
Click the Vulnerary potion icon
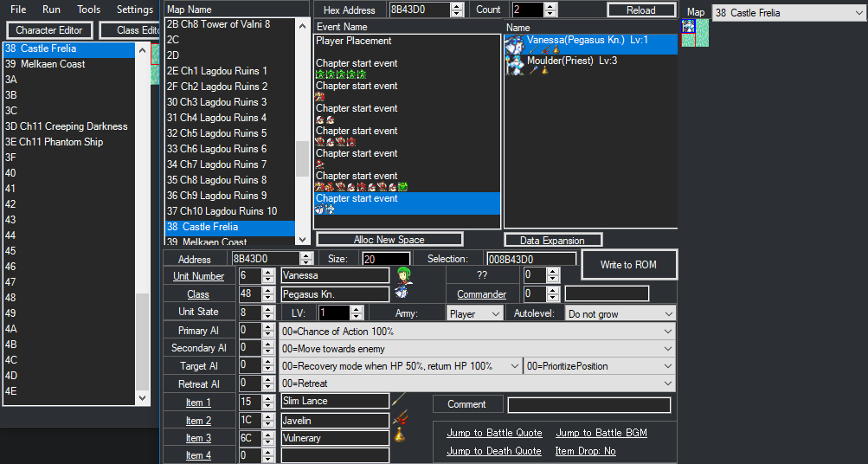(399, 438)
